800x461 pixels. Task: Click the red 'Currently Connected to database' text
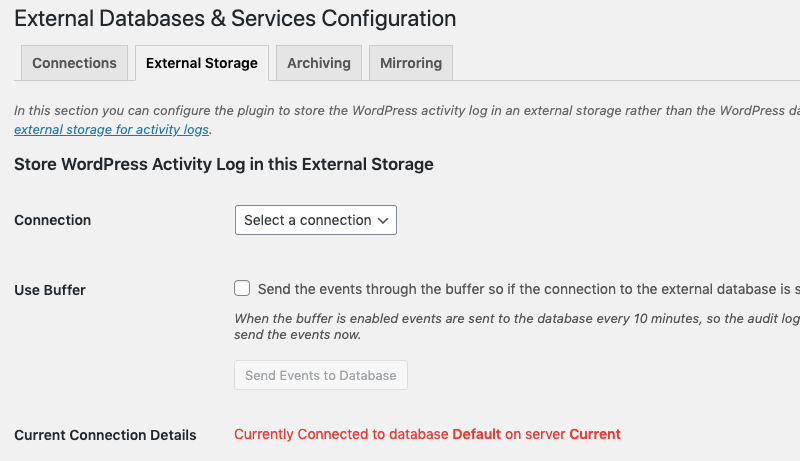(340, 434)
